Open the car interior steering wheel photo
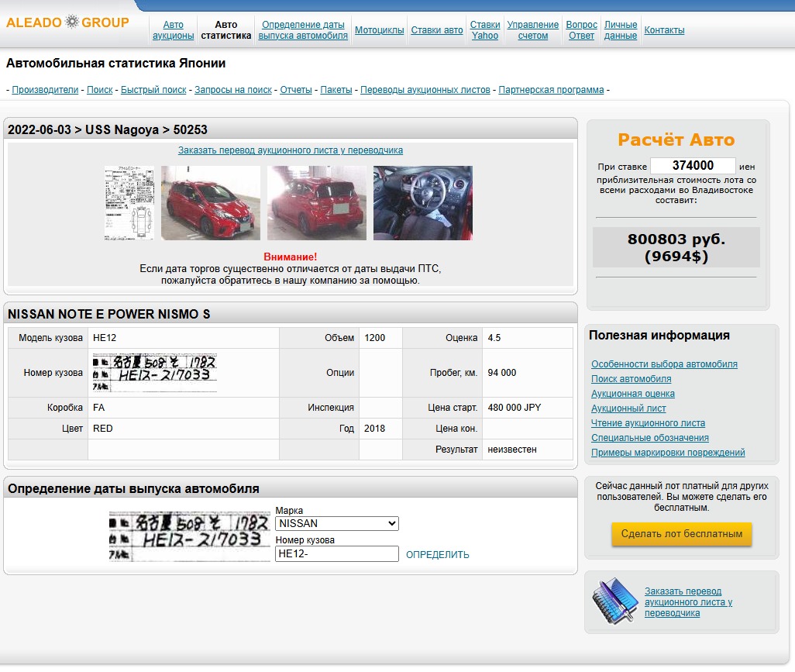 coord(422,203)
